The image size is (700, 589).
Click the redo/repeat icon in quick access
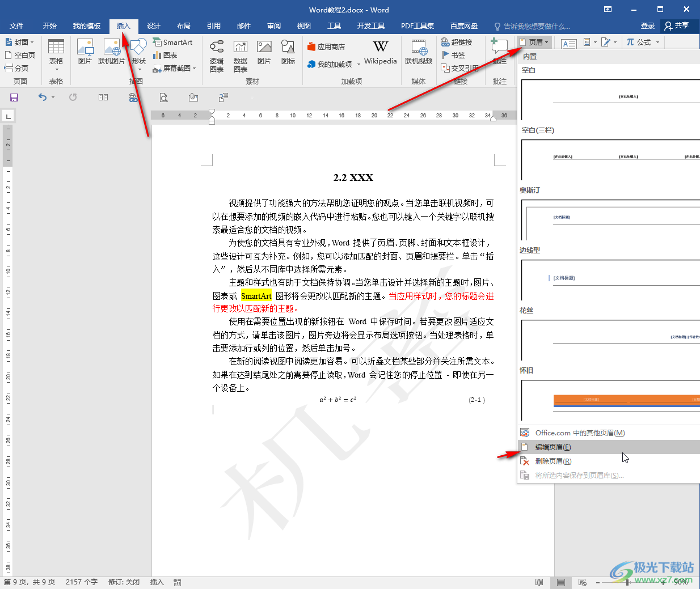pos(73,98)
